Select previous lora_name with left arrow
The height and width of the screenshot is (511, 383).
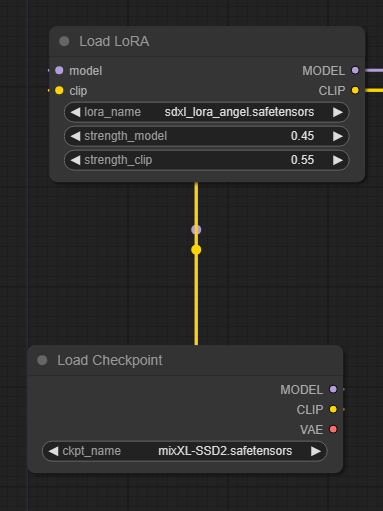pyautogui.click(x=75, y=112)
